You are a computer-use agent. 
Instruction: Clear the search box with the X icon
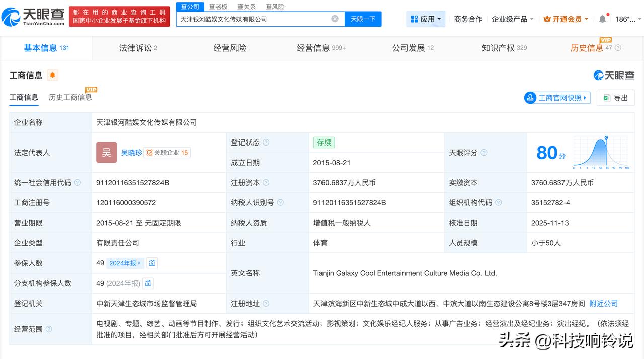(x=335, y=19)
